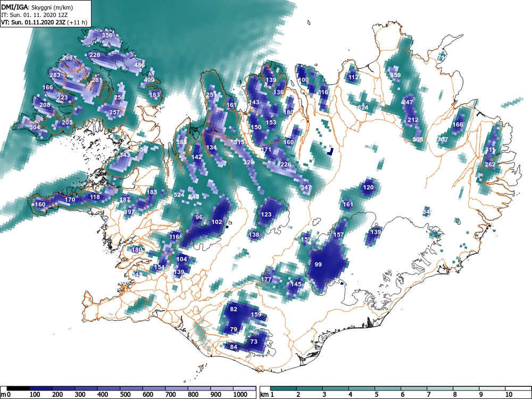
Task: Select the map value 96
Action: point(199,217)
